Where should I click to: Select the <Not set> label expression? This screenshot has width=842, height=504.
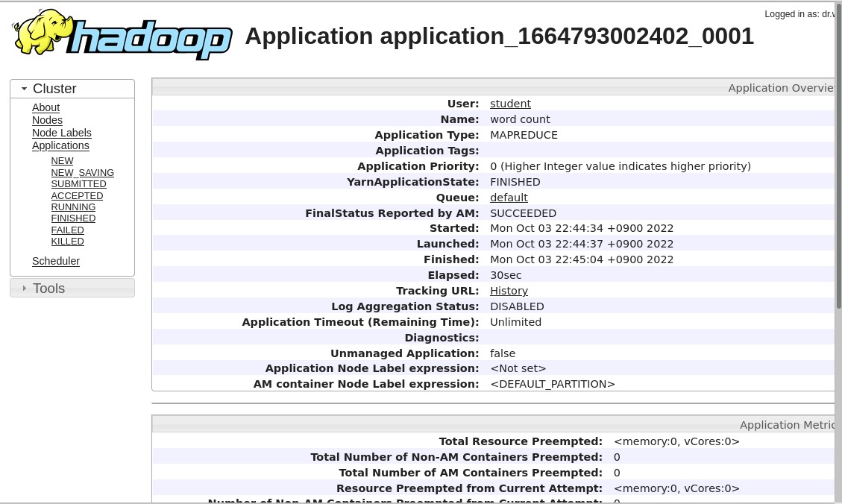pos(518,368)
